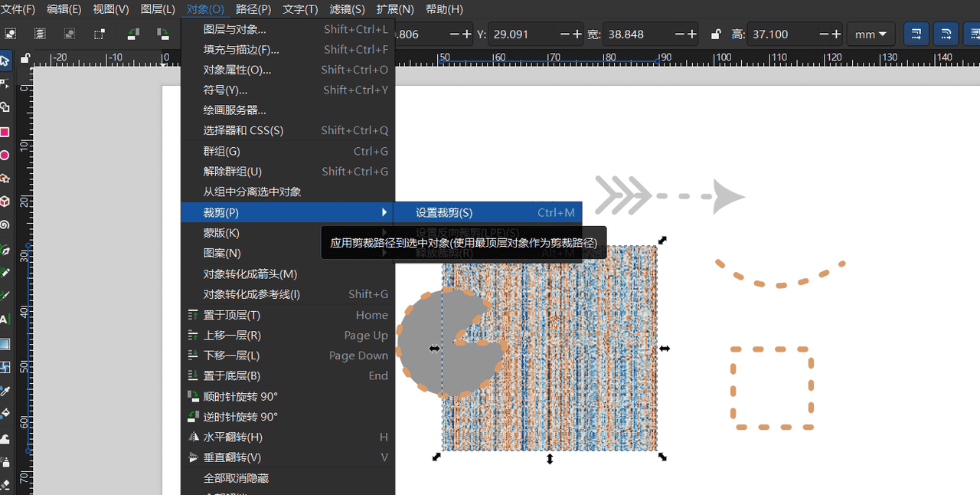Select the Spiral tool
Screen dimensions: 980x495
tap(5, 225)
